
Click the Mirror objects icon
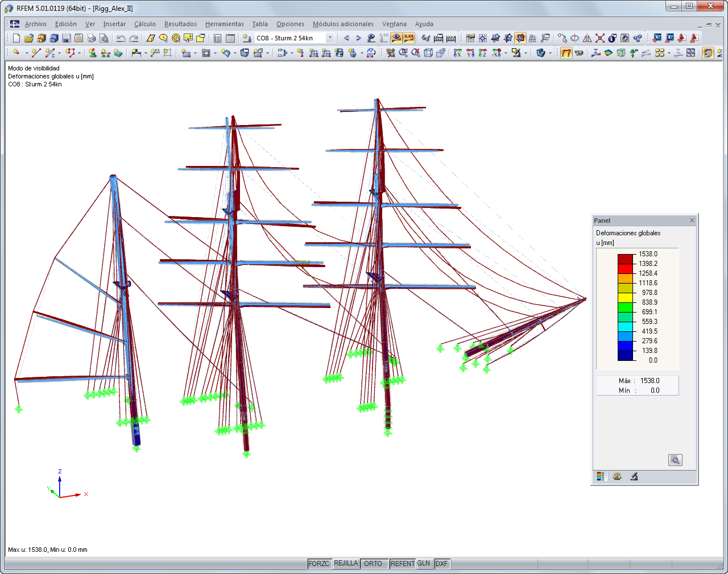[586, 39]
